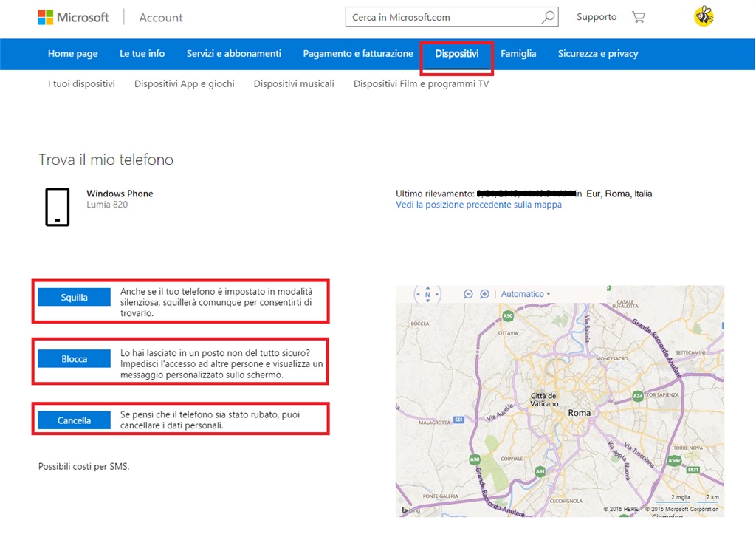Select I tuoi dispositivi submenu
Viewport: 756px width, 554px height.
pos(81,84)
